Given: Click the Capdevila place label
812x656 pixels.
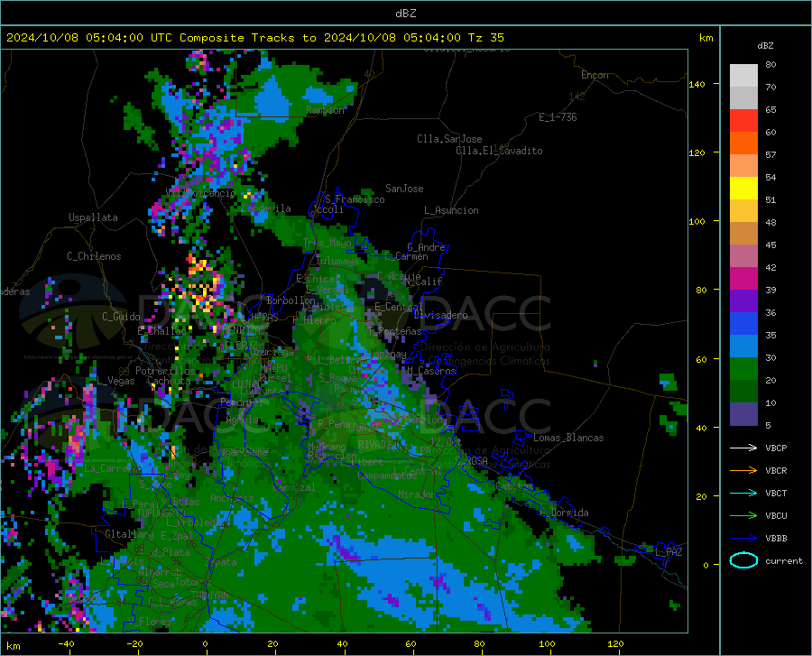Looking at the screenshot, I should (266, 208).
